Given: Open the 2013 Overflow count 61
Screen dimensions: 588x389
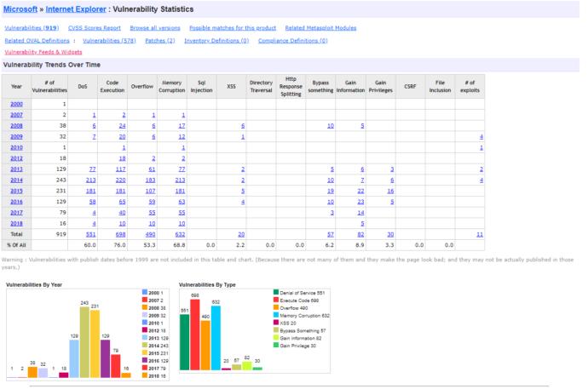Looking at the screenshot, I should coord(152,169).
